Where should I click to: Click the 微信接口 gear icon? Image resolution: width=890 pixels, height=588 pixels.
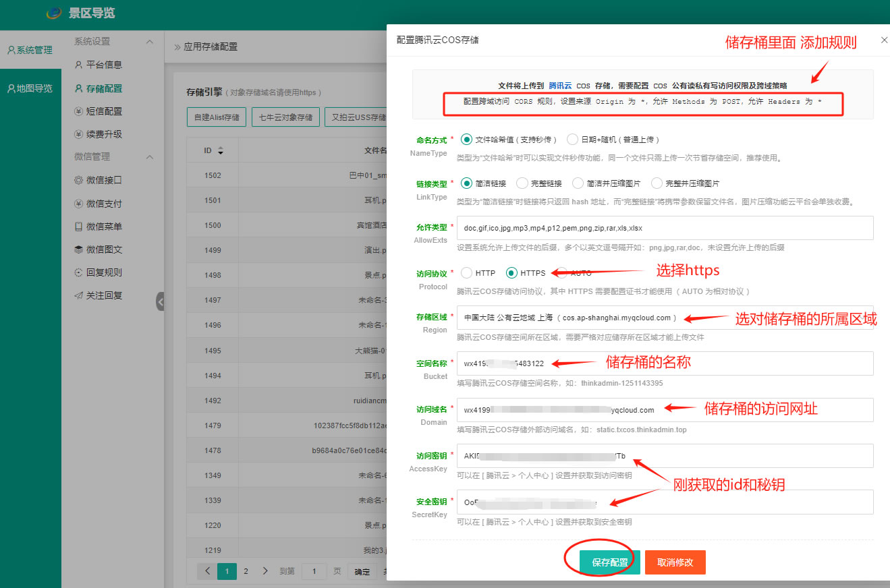79,180
